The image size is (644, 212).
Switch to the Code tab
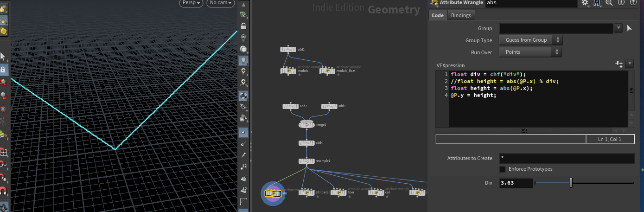438,15
